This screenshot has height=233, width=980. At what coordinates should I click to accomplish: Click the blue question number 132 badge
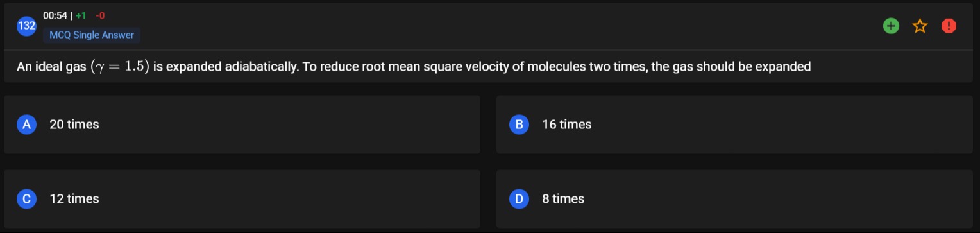[x=26, y=26]
